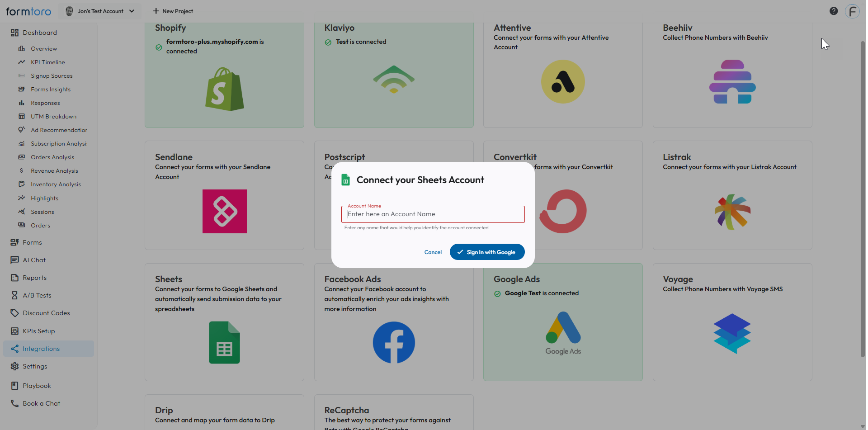Image resolution: width=868 pixels, height=430 pixels.
Task: Click the Playbook book icon
Action: [14, 386]
